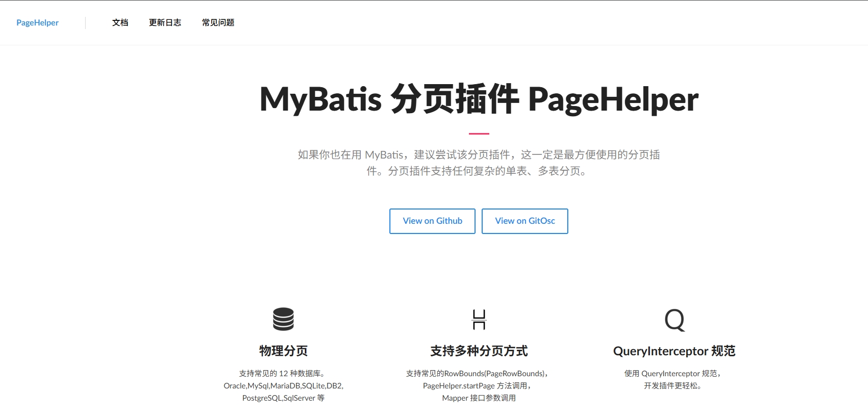Click the database stack icon
Screen dimensions: 868x418
[283, 319]
